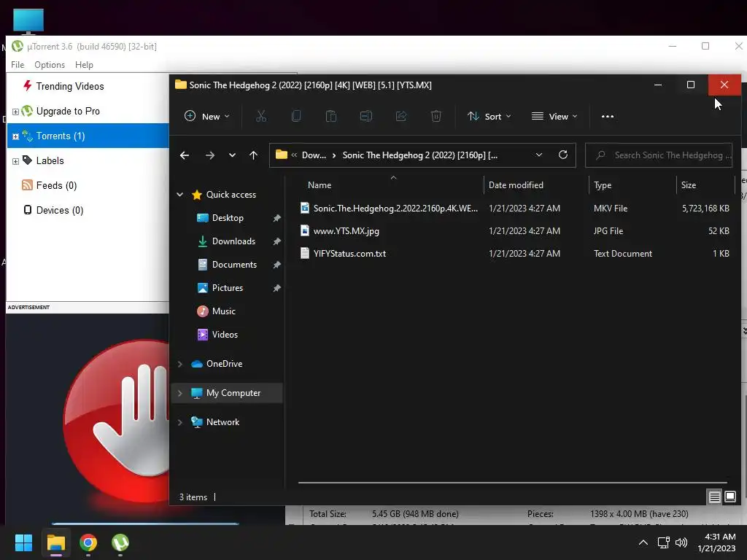Show hidden system tray icons chevron

[643, 542]
